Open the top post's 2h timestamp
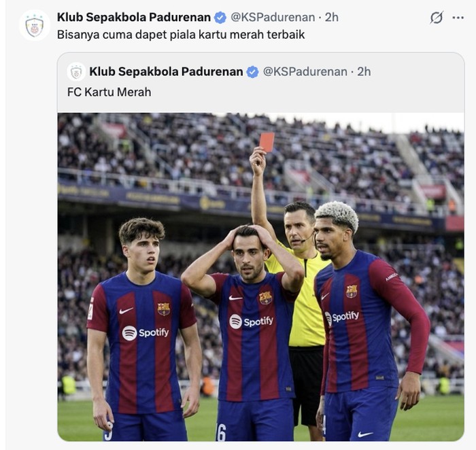The height and width of the screenshot is (450, 476). click(331, 17)
